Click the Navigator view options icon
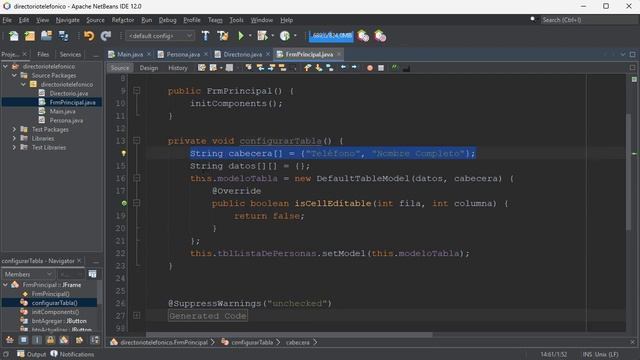Image resolution: width=640 pixels, height=360 pixels. (x=92, y=274)
